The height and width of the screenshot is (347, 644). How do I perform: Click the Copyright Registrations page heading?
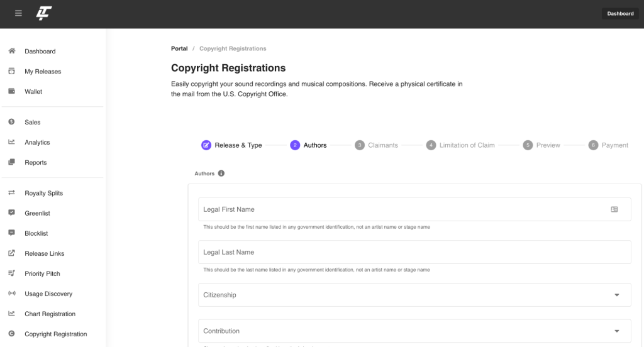(x=228, y=68)
